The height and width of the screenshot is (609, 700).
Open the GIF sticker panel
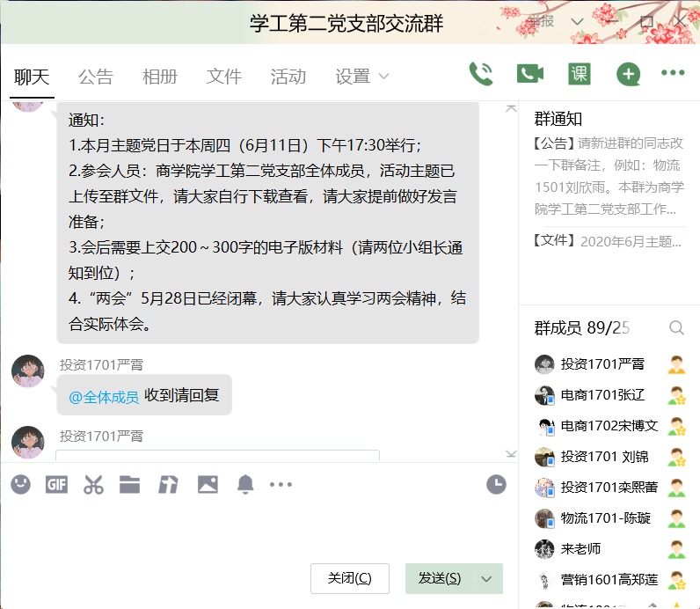click(x=56, y=484)
